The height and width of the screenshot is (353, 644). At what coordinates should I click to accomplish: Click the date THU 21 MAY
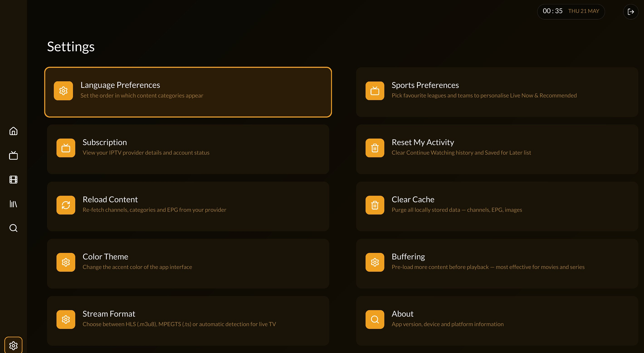coord(584,11)
